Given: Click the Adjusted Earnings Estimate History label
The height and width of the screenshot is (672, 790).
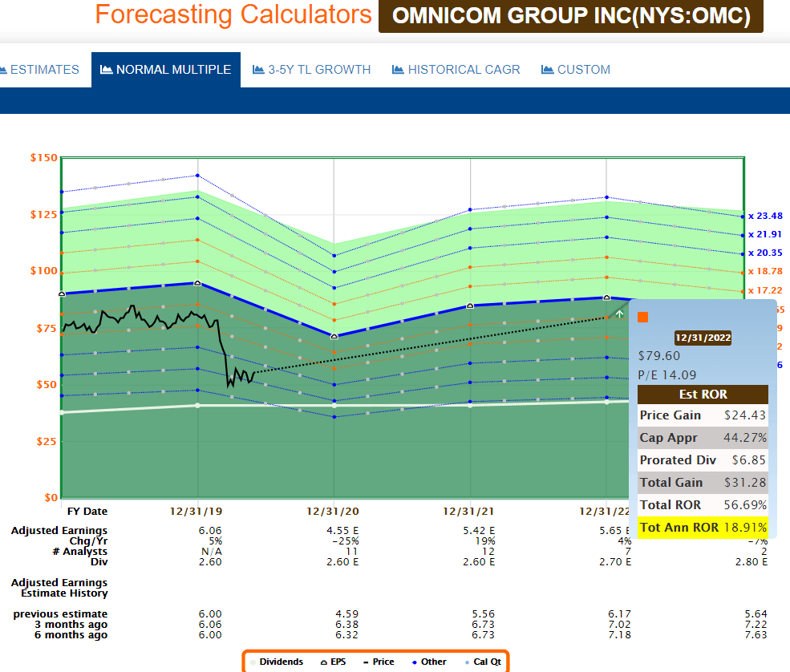Looking at the screenshot, I should pos(59,588).
